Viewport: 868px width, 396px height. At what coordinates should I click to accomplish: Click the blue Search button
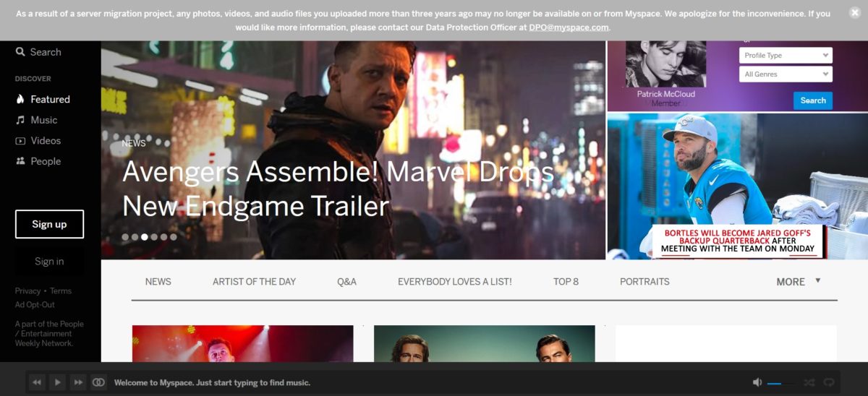813,100
